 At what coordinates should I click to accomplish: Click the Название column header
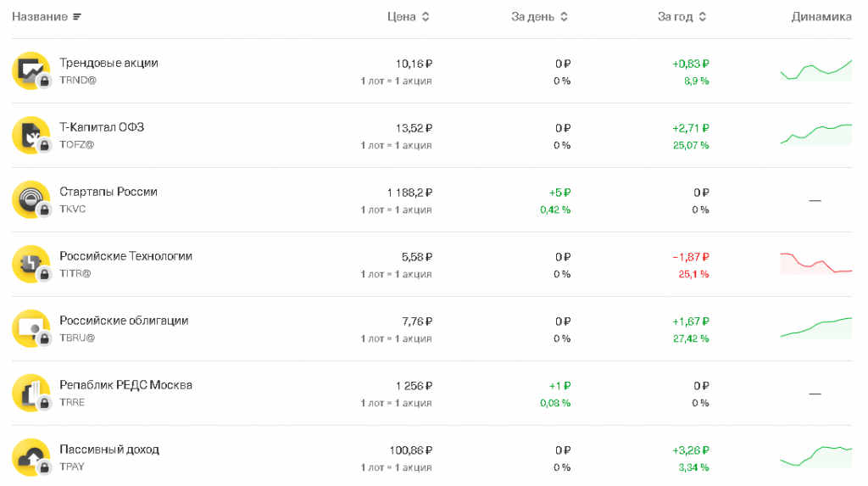(x=40, y=17)
